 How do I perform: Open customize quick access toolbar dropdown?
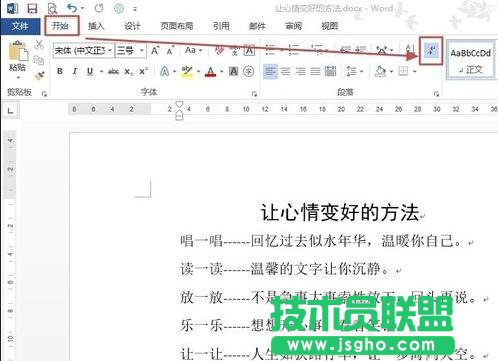(x=135, y=9)
